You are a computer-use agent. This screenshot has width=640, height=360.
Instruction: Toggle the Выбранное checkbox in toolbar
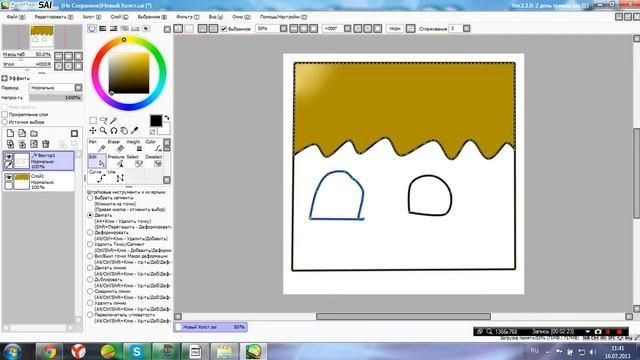(x=224, y=29)
